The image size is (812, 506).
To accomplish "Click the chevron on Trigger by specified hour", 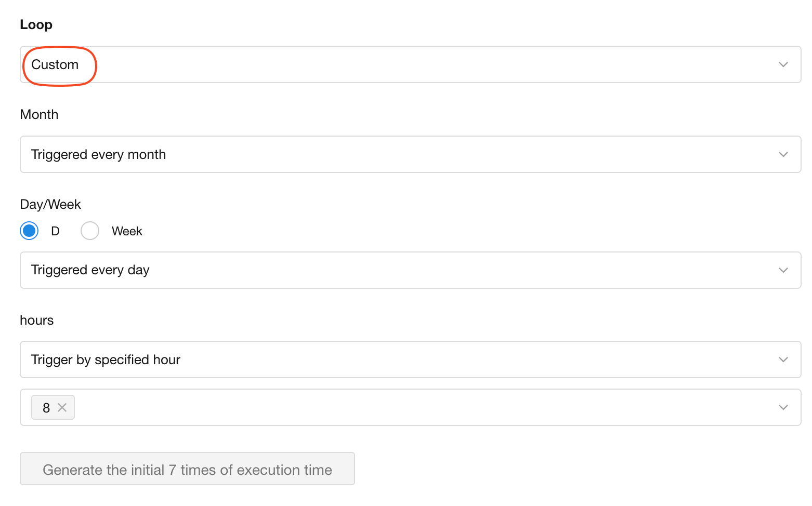I will (783, 359).
